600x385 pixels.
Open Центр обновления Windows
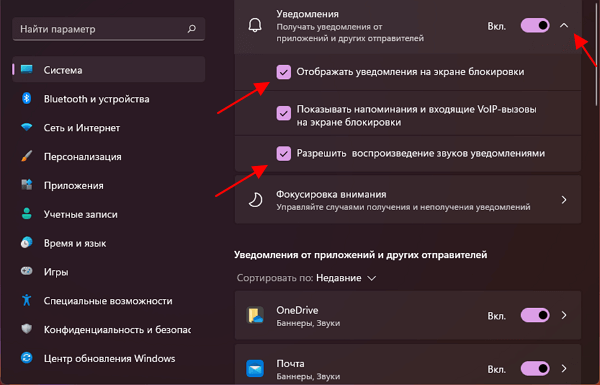click(x=109, y=358)
